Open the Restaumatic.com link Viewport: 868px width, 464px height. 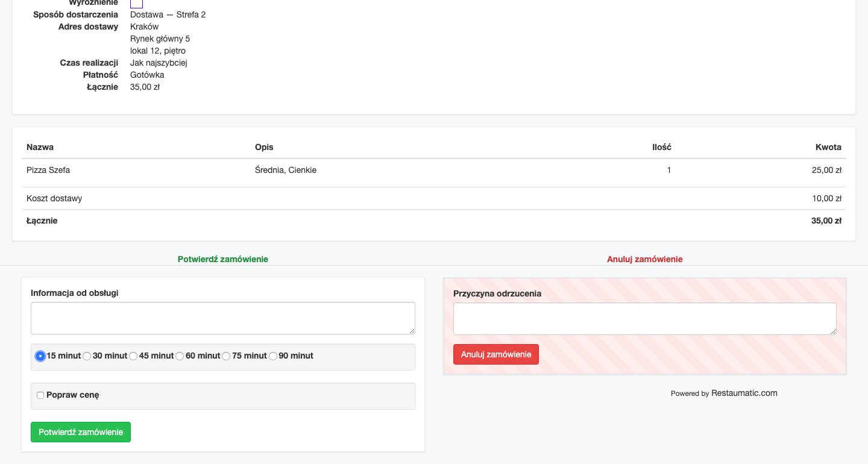(744, 393)
